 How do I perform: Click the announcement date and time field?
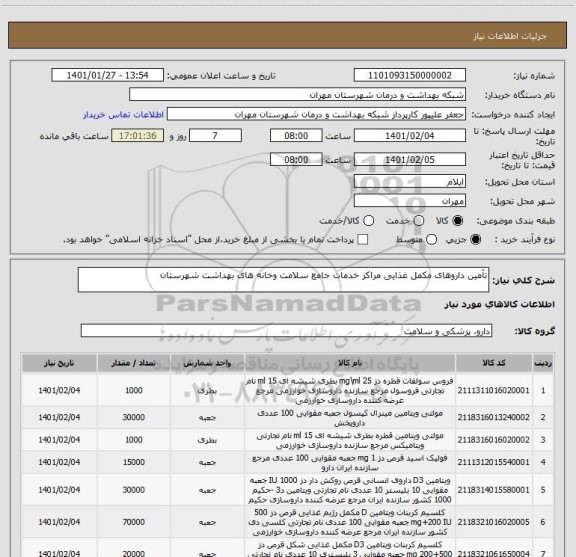click(108, 75)
